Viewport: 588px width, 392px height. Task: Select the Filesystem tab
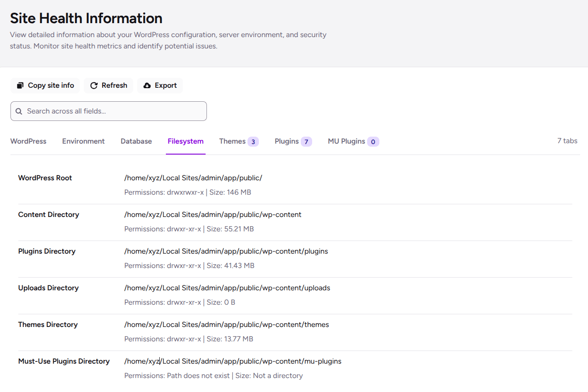186,141
